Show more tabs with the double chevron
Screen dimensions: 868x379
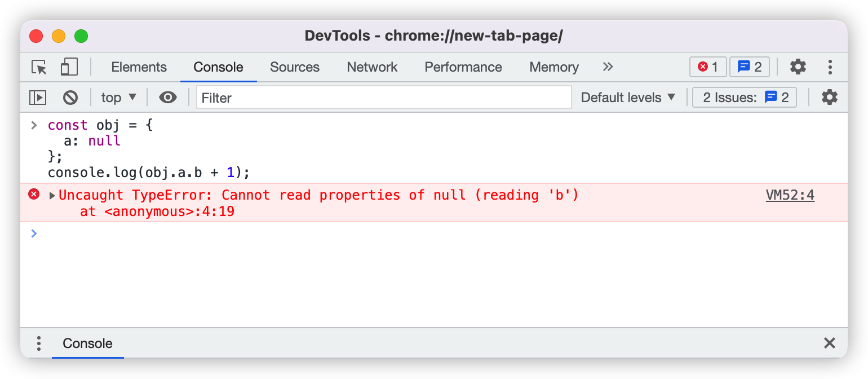pyautogui.click(x=608, y=67)
